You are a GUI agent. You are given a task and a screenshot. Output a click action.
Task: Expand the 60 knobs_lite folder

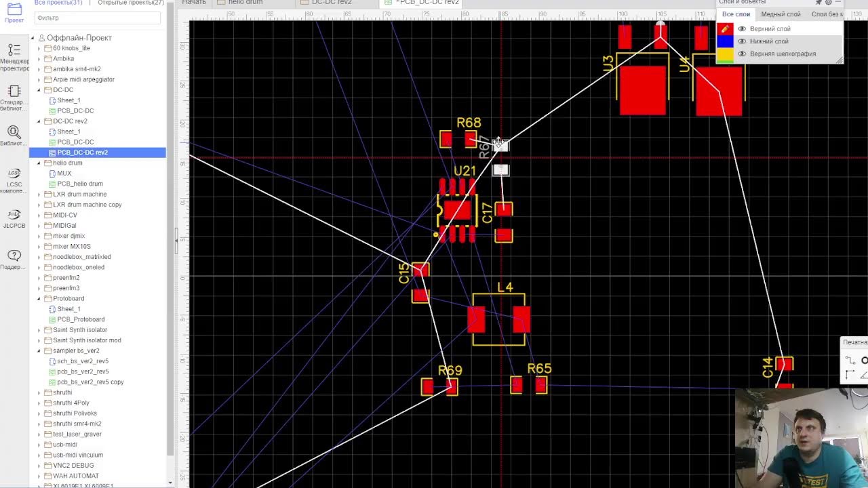pos(39,48)
